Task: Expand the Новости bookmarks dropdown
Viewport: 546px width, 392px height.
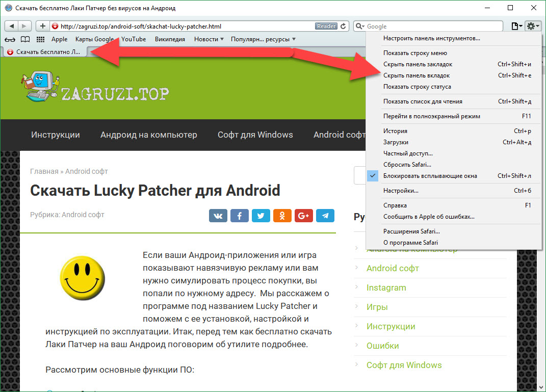Action: 209,39
